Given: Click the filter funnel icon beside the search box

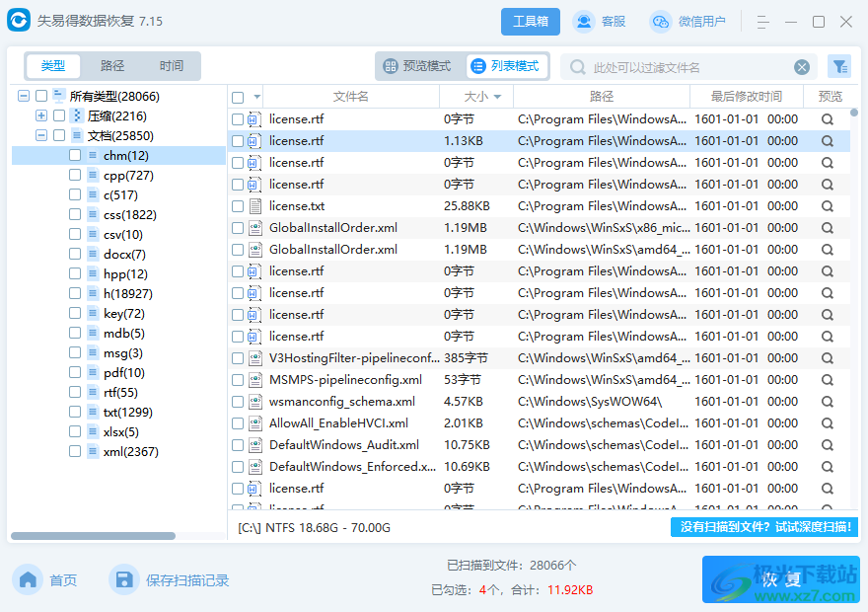Looking at the screenshot, I should click(x=839, y=66).
